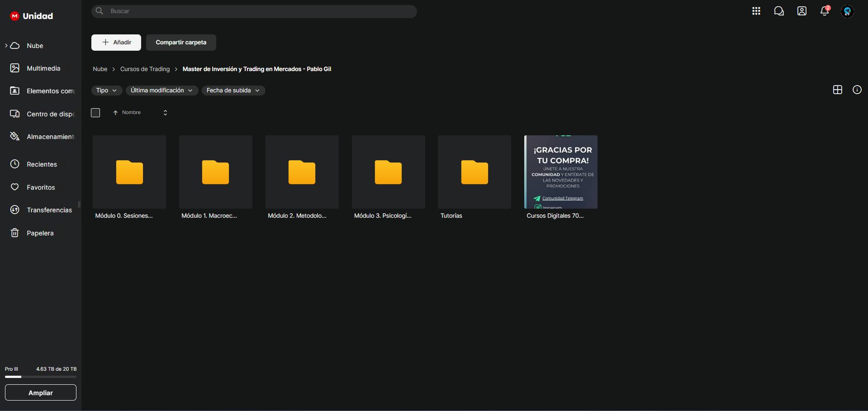Open the sort order selector arrows

(x=165, y=113)
